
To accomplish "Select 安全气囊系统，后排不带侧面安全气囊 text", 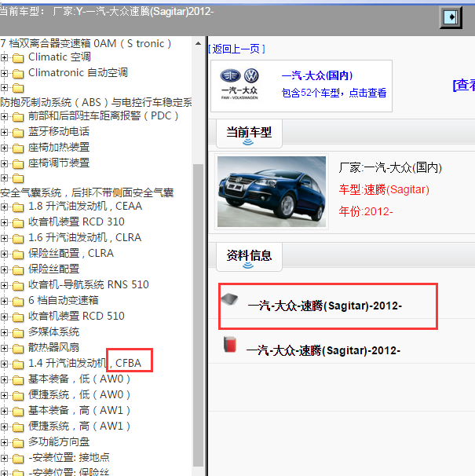I will [87, 192].
